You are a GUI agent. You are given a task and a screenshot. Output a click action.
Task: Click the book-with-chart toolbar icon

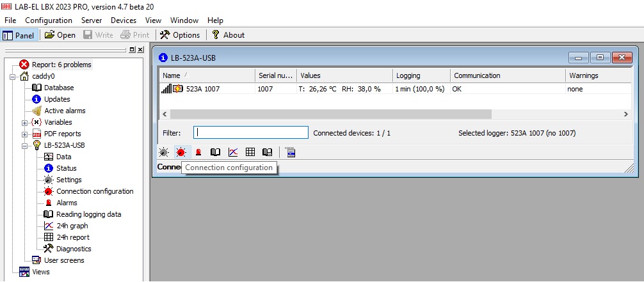coord(268,152)
